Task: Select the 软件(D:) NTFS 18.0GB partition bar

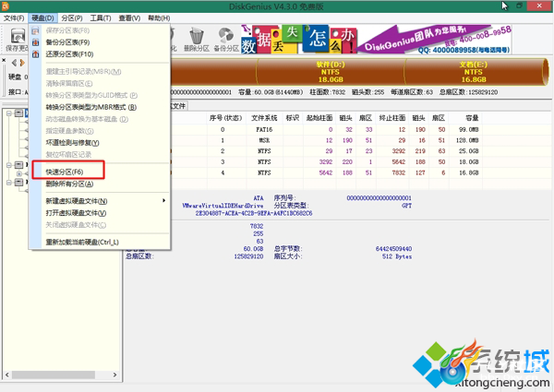Action: pos(331,72)
